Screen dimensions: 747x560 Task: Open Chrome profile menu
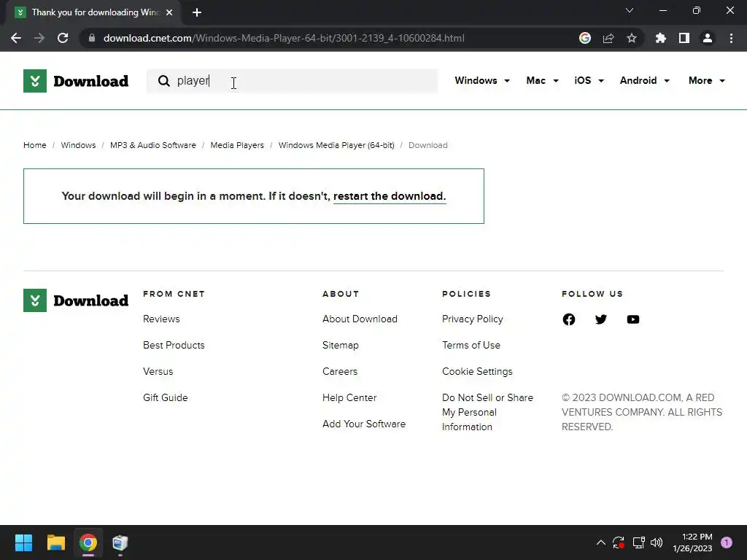[708, 38]
